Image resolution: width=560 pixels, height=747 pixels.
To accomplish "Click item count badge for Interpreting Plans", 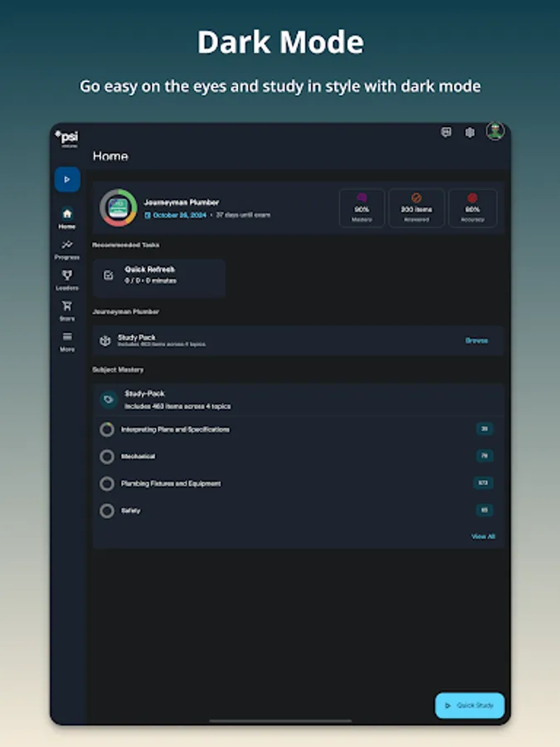I will (485, 429).
